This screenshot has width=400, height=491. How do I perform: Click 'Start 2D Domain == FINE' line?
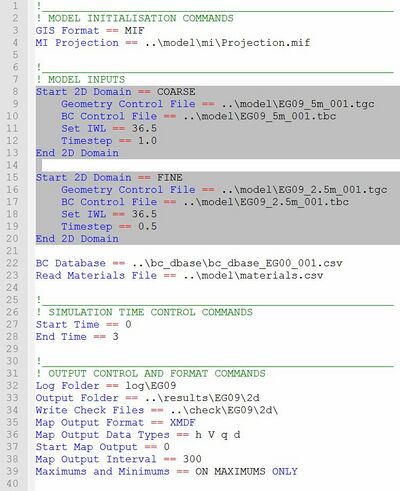click(x=109, y=177)
